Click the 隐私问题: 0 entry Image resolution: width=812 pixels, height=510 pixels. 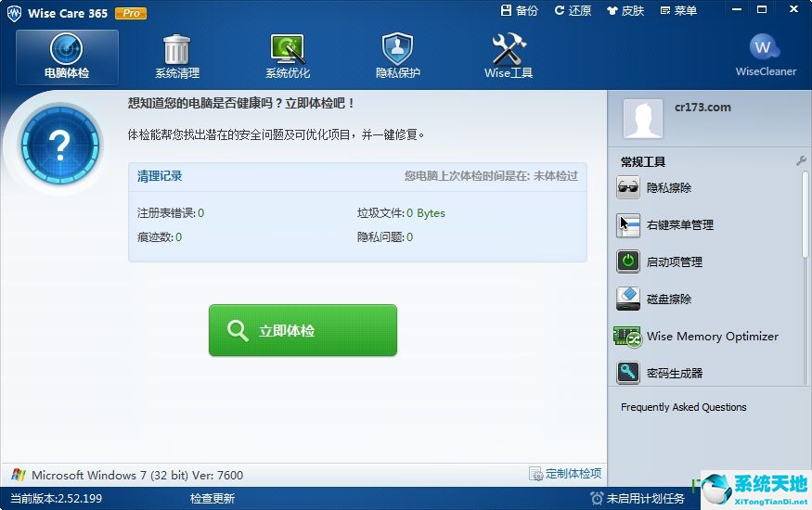click(x=385, y=236)
